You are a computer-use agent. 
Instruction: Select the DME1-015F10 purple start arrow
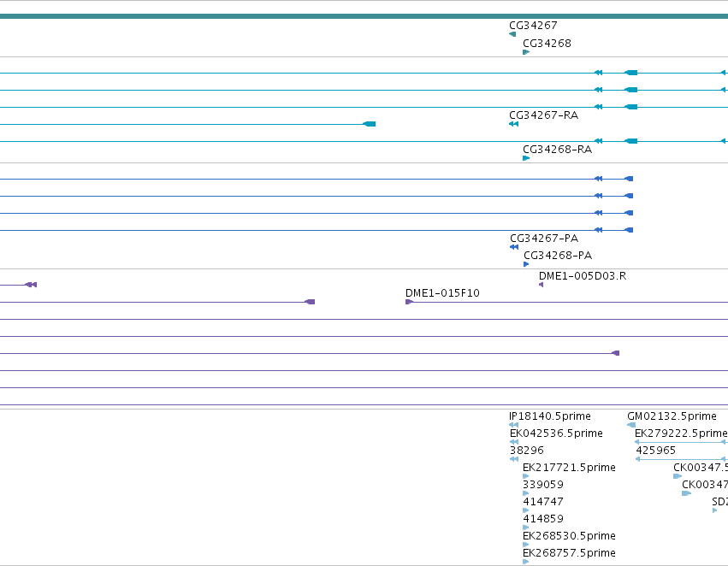(x=410, y=302)
